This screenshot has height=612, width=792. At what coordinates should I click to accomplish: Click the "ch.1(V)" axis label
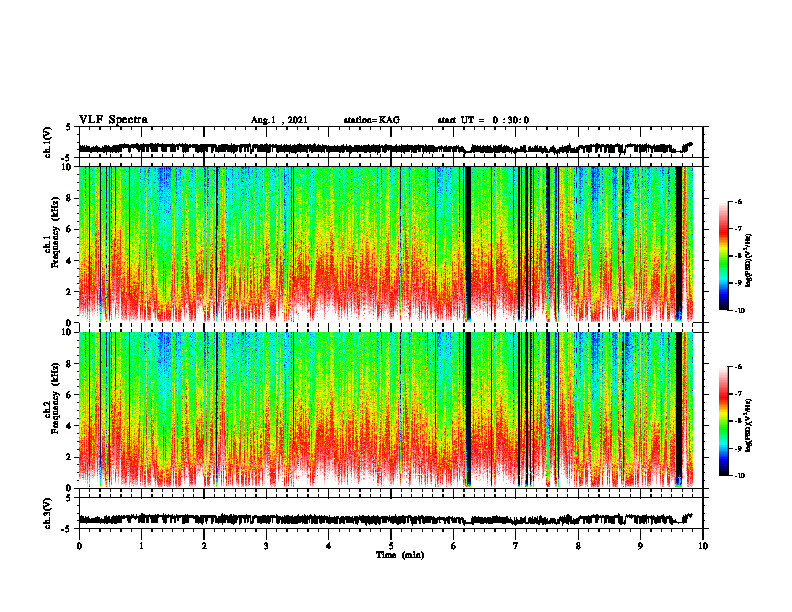coord(48,142)
